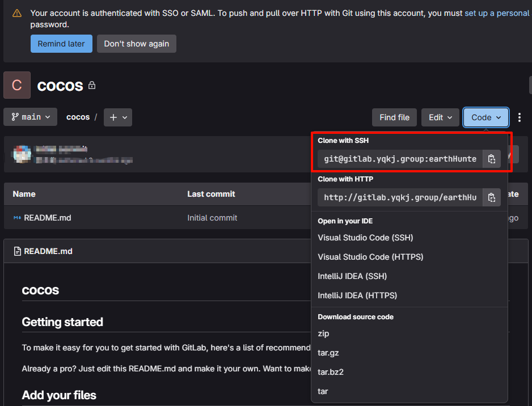Click the commit author avatar
Screen dimensions: 532x406
coord(22,154)
